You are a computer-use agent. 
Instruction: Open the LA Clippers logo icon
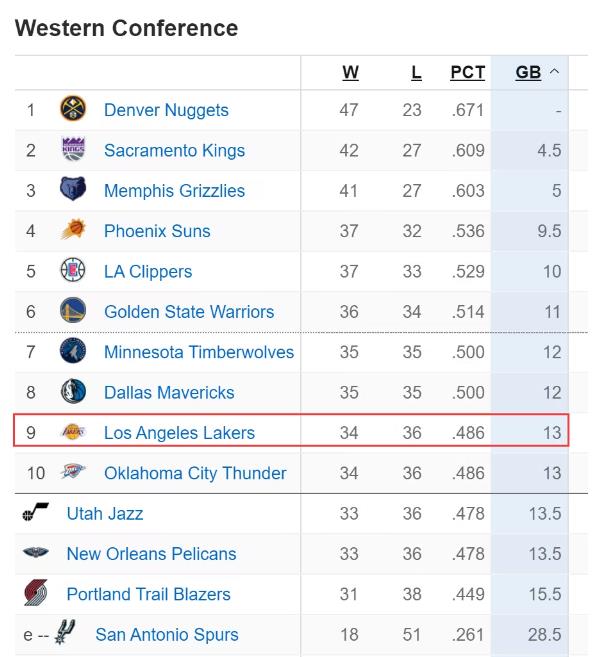coord(73,270)
